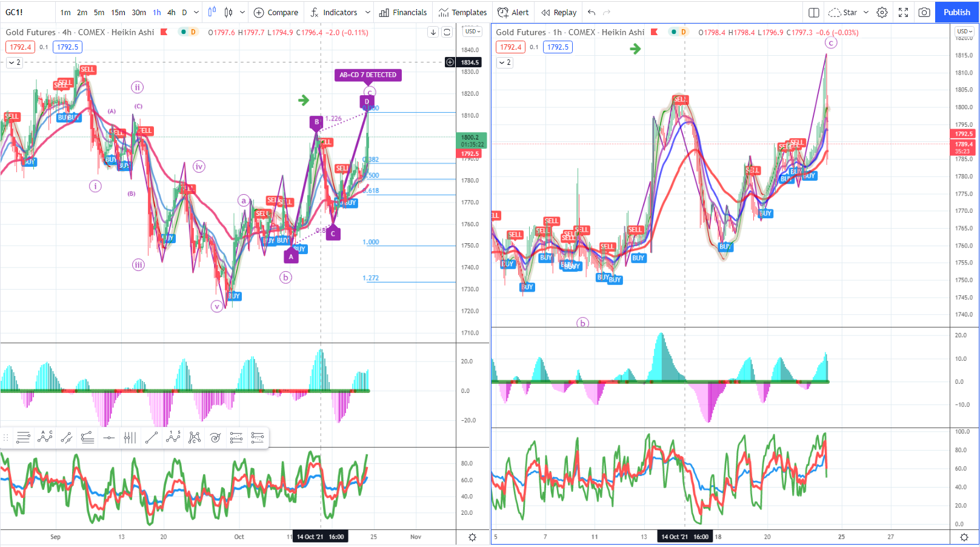Click the AB=CD 7 DETECTED label
This screenshot has width=980, height=547.
coord(368,75)
